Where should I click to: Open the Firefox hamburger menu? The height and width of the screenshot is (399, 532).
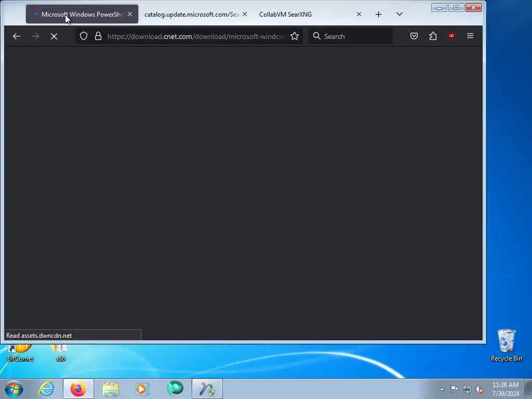470,36
